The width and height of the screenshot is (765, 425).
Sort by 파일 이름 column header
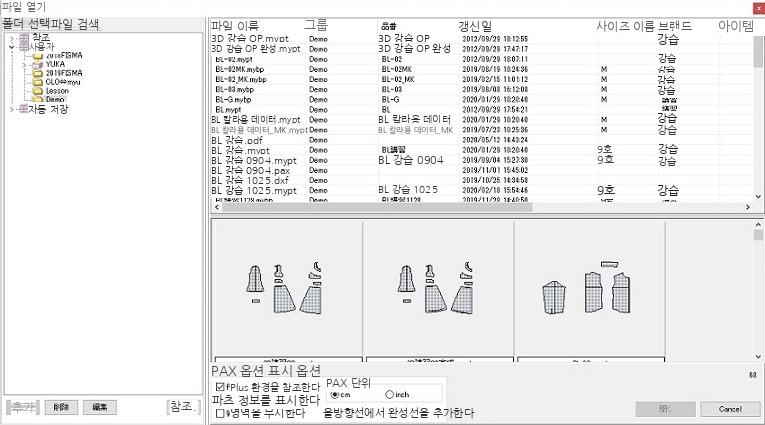coord(235,26)
